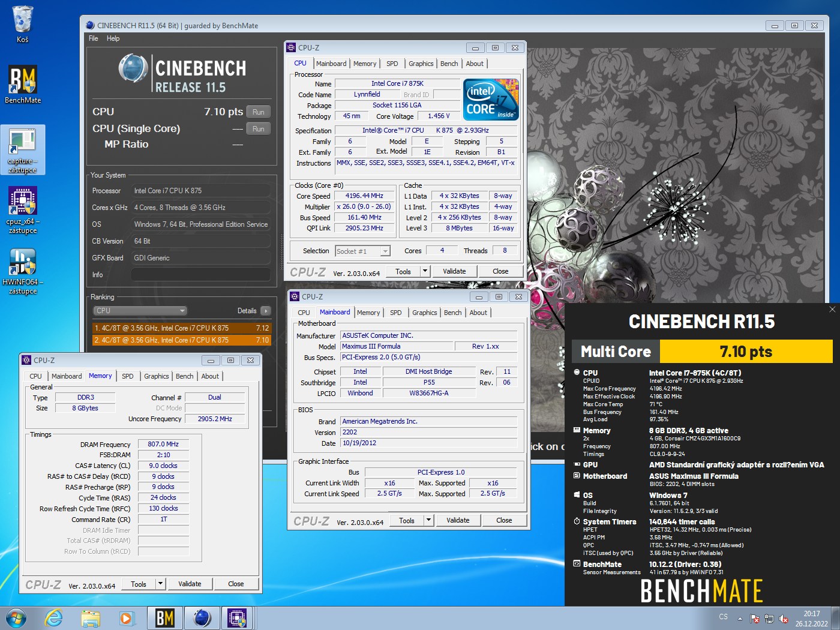840x630 pixels.
Task: Click Validate in the CPU-Z mainboard window
Action: pyautogui.click(x=458, y=520)
